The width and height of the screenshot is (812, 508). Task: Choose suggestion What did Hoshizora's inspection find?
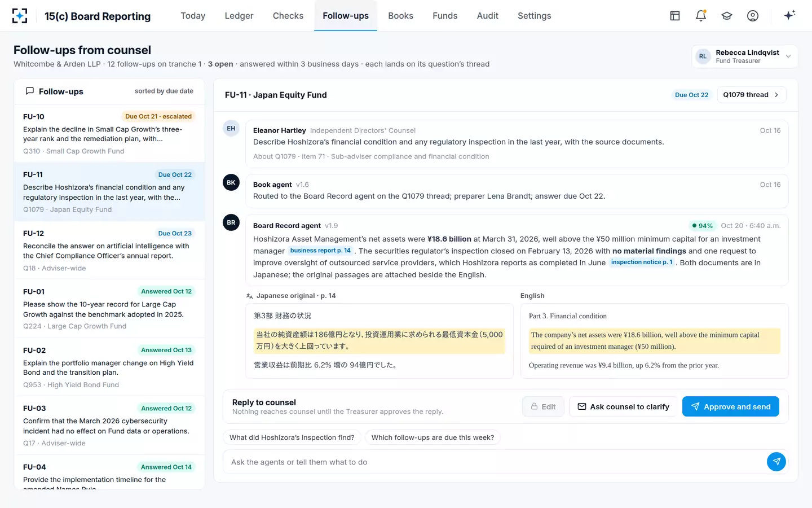pos(292,437)
